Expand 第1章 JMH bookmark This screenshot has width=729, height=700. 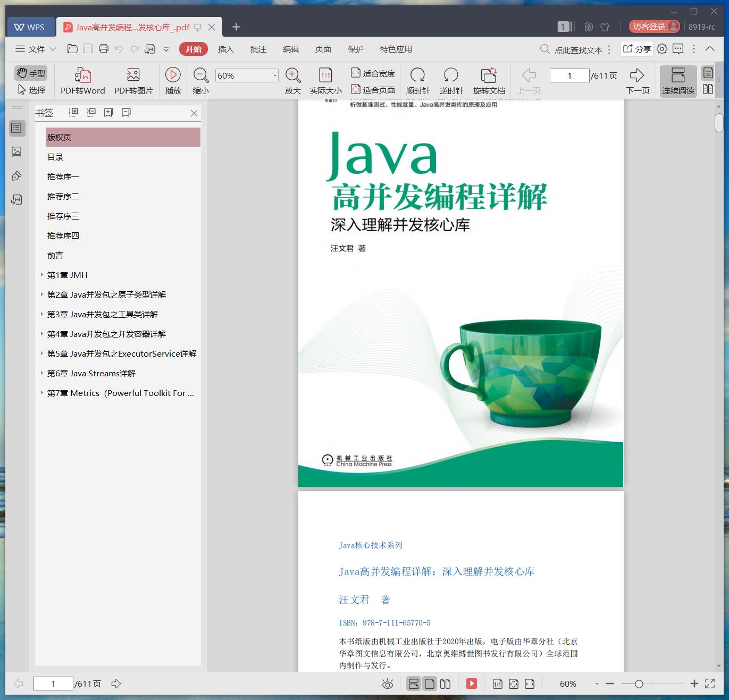pos(41,275)
